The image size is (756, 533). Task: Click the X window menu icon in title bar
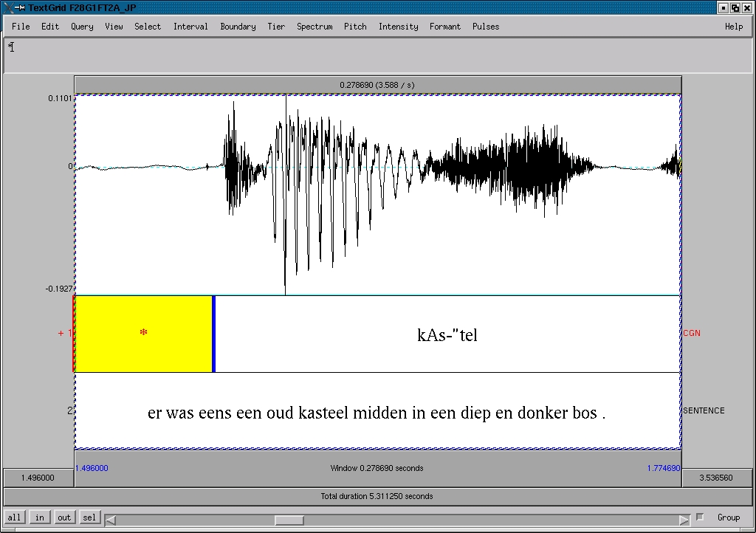[9, 7]
